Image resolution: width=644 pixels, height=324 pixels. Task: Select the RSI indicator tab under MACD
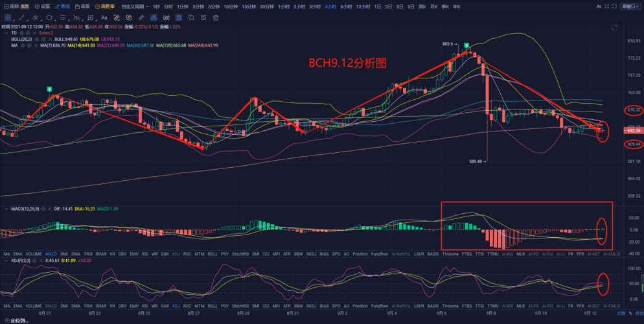[145, 253]
